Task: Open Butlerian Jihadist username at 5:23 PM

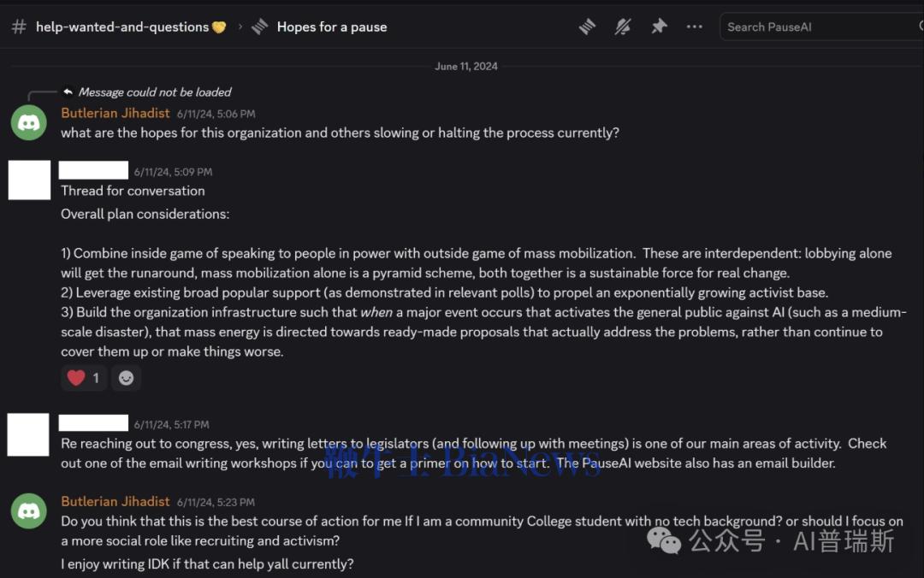Action: tap(115, 501)
